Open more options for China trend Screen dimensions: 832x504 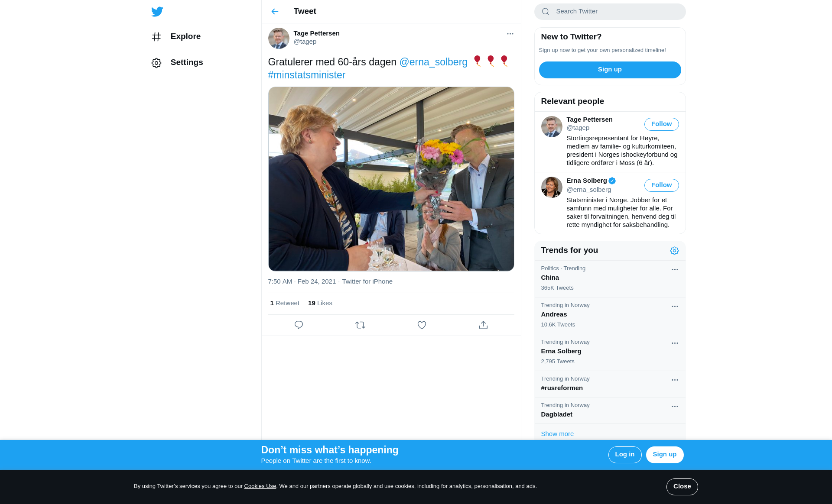[675, 270]
